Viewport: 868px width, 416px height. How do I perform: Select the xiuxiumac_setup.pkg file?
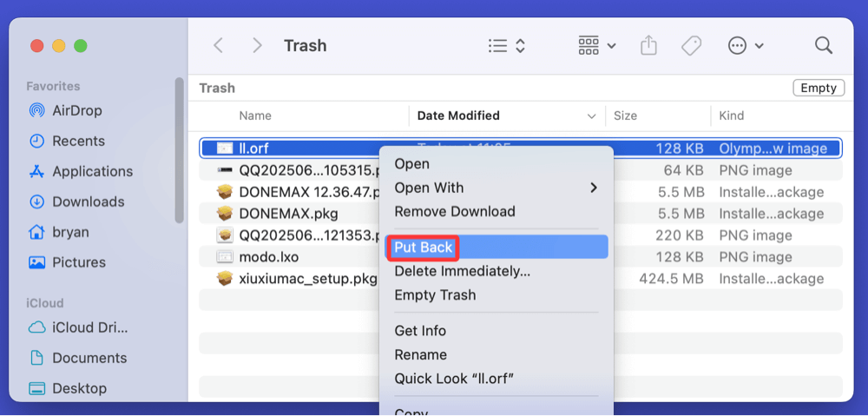(520, 279)
